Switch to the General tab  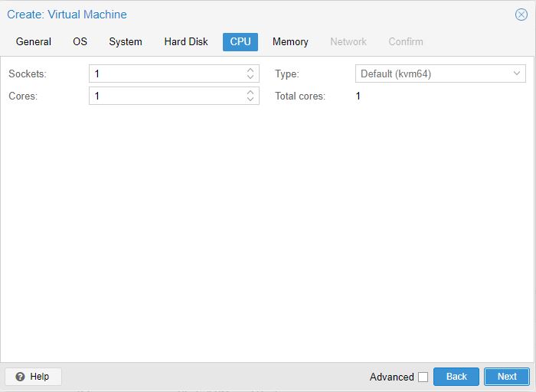34,42
